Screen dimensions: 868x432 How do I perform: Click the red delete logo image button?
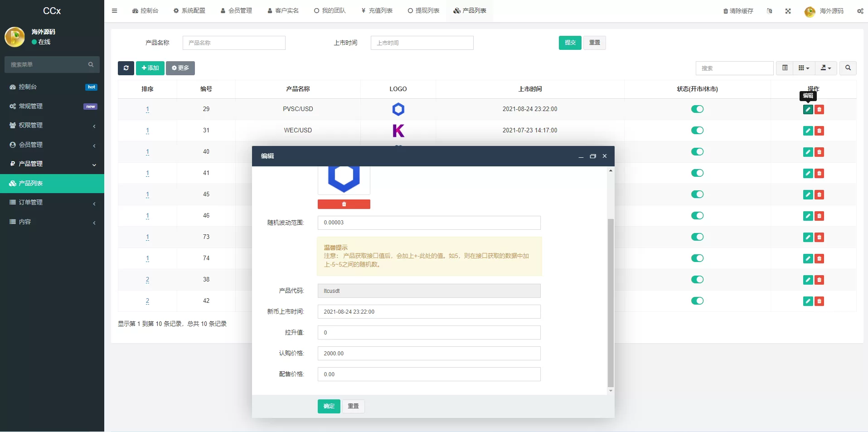(x=344, y=204)
